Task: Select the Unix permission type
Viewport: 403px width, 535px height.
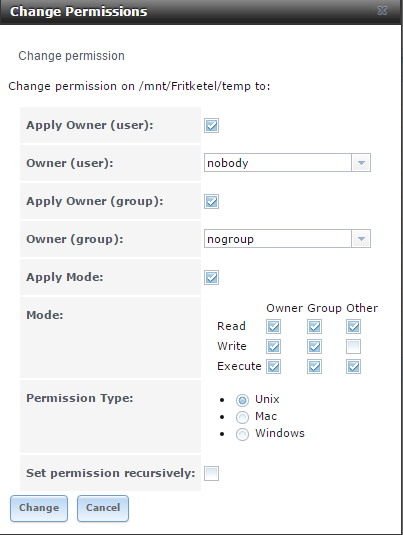Action: click(x=243, y=400)
